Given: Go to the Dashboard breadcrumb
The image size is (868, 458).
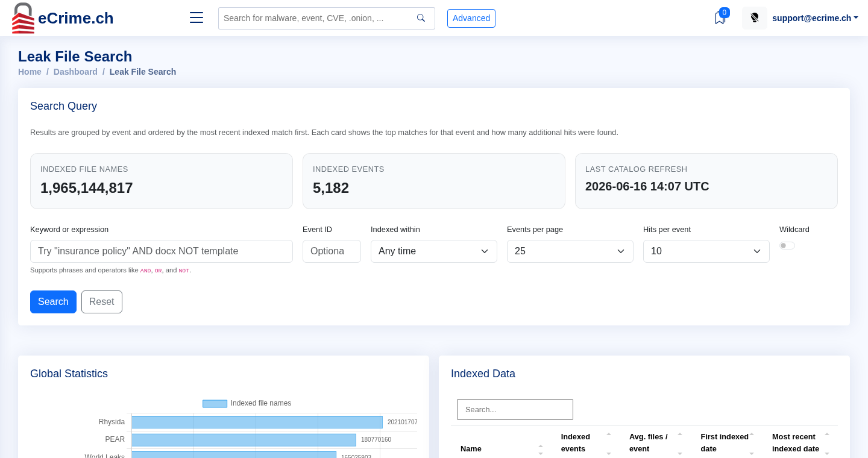Looking at the screenshot, I should 75,72.
